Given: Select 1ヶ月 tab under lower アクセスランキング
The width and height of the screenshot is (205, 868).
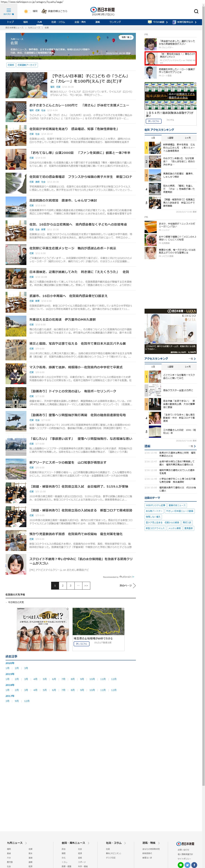Looking at the screenshot, I should pos(187,367).
